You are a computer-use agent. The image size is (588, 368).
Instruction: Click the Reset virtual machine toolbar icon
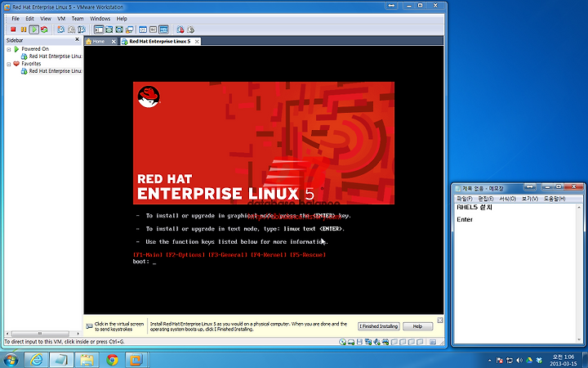pos(44,29)
